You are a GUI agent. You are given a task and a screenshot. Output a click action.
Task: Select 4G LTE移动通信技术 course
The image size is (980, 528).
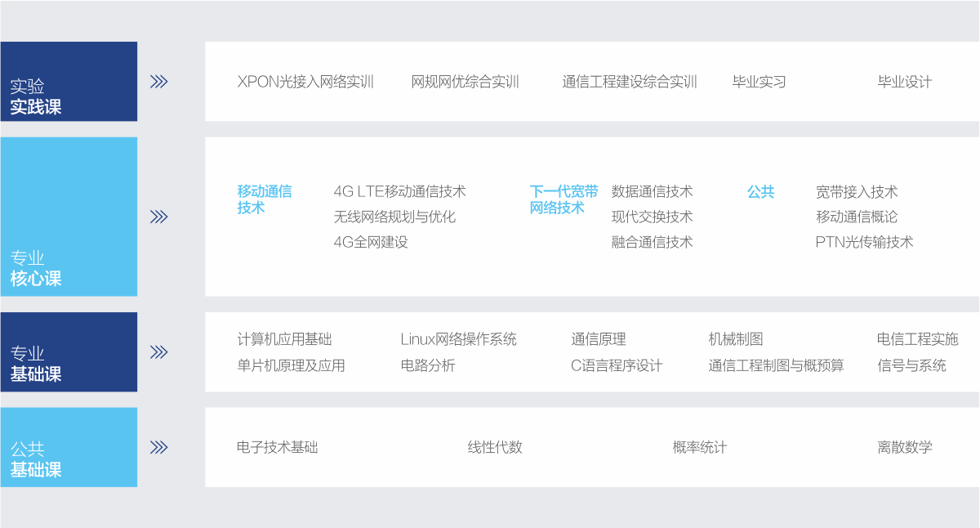point(399,192)
